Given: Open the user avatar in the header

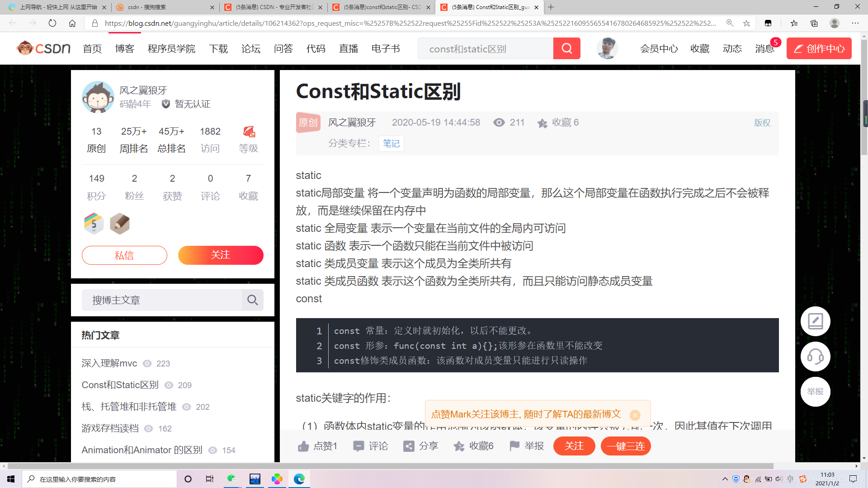Looking at the screenshot, I should coord(607,48).
